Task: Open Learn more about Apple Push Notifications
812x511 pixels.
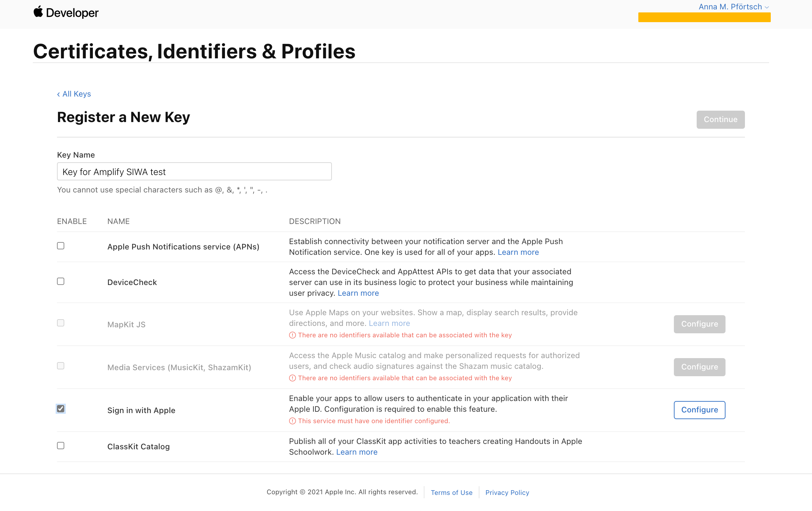Action: point(518,252)
